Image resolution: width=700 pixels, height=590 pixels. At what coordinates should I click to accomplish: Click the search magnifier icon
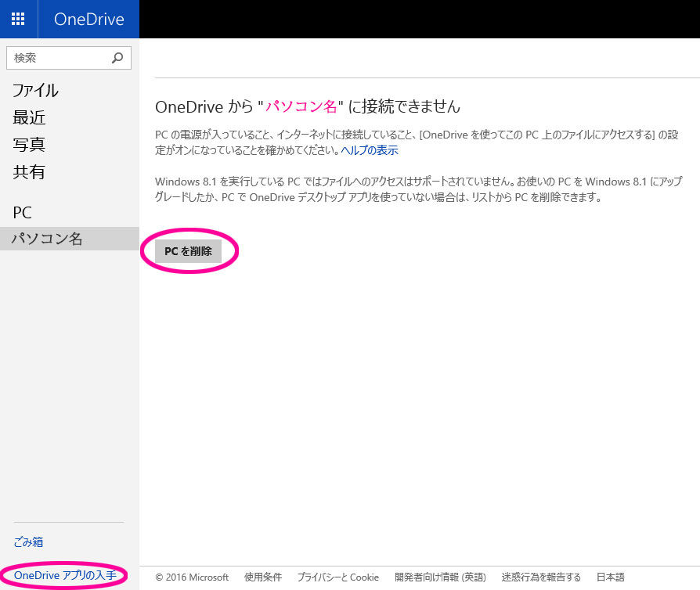pos(117,58)
